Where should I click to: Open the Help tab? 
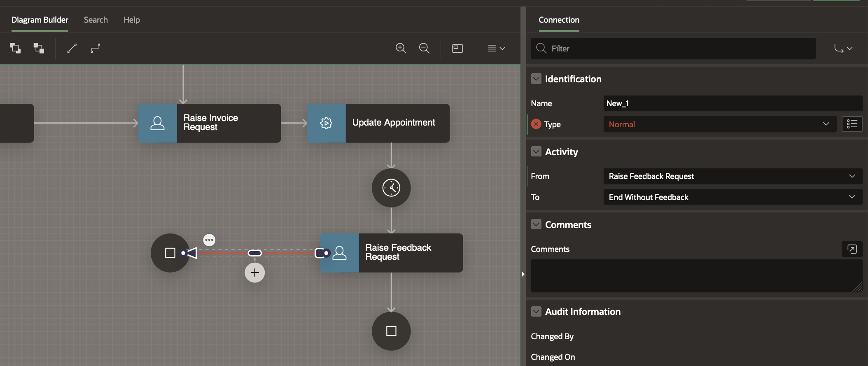point(131,20)
